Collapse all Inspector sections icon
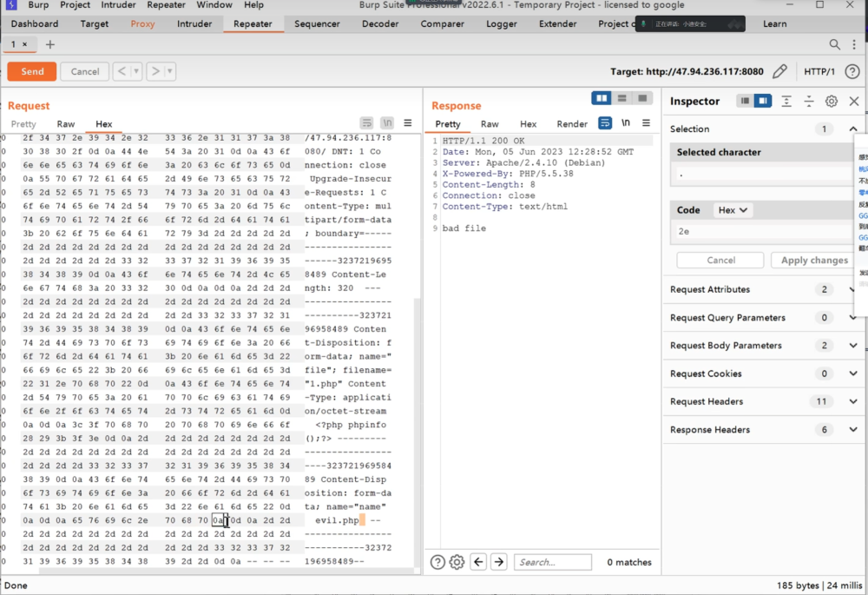The height and width of the screenshot is (595, 868). (809, 101)
